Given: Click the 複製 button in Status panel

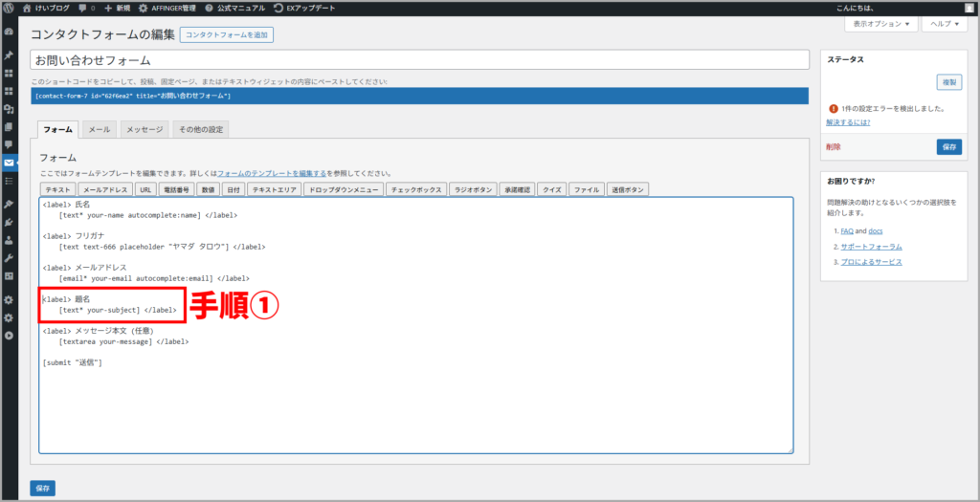Looking at the screenshot, I should coord(949,83).
